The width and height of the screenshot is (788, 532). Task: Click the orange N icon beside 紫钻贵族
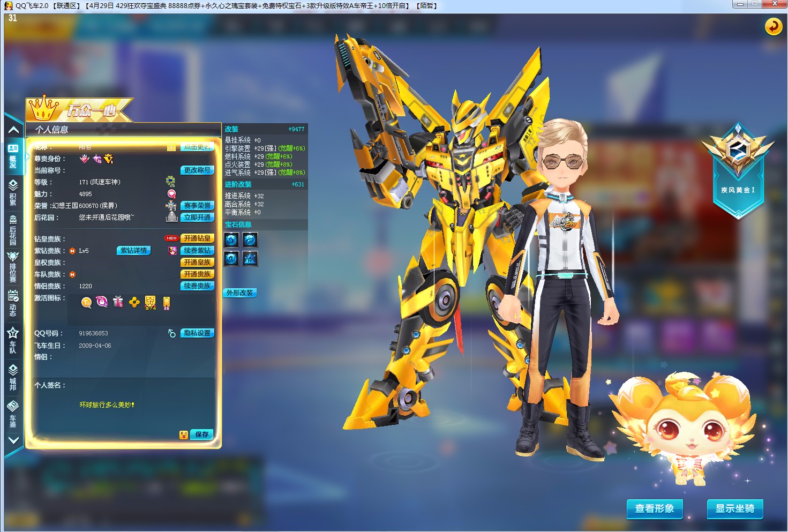pyautogui.click(x=72, y=251)
